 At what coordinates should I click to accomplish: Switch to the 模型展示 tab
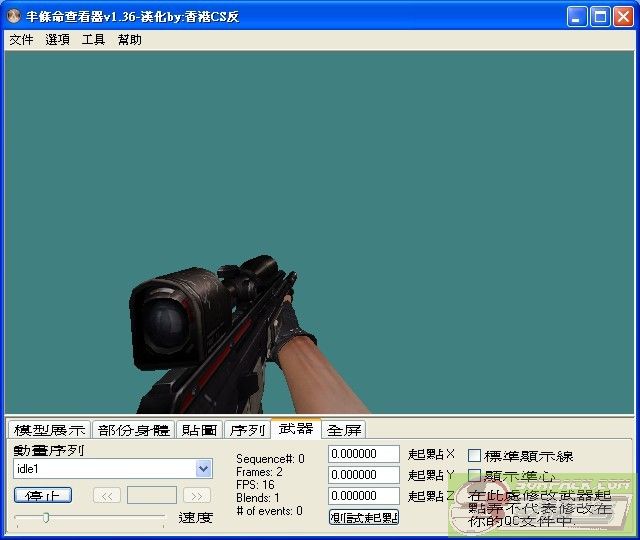[x=49, y=430]
